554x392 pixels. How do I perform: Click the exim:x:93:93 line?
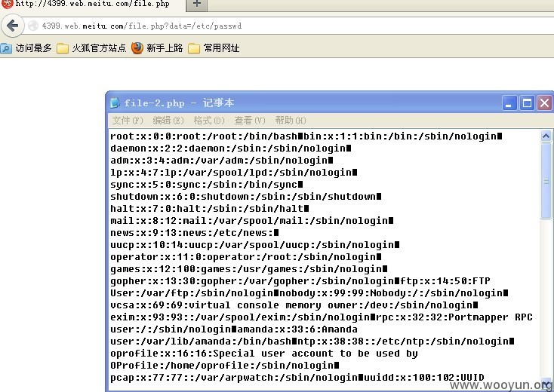(x=322, y=317)
